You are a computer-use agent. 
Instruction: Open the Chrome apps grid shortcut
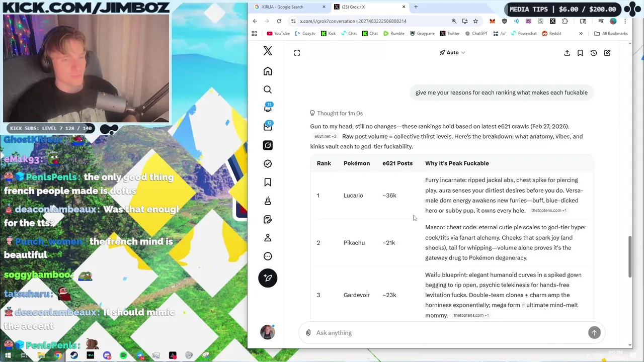(x=254, y=34)
